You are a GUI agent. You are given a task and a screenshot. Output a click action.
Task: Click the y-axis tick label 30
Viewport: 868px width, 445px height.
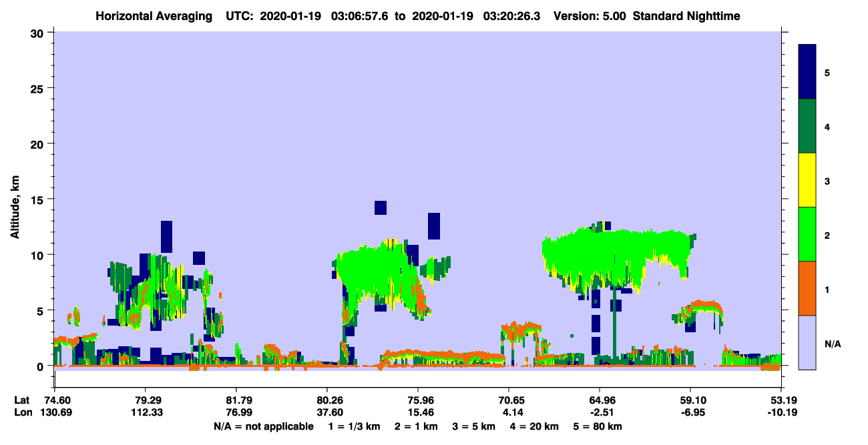point(39,33)
